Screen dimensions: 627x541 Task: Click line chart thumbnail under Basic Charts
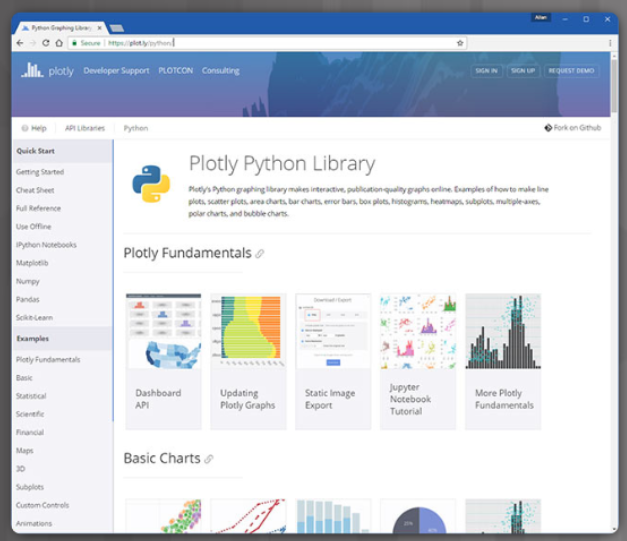tap(248, 516)
